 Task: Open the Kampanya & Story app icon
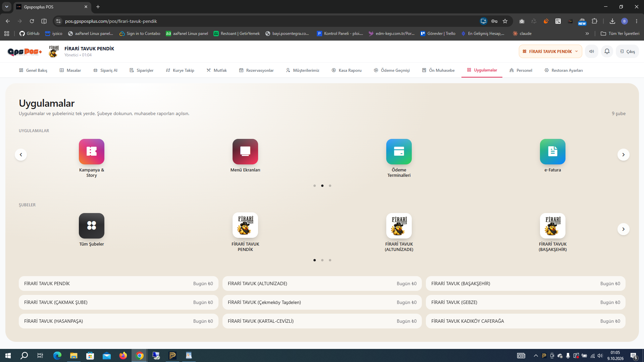pos(91,152)
